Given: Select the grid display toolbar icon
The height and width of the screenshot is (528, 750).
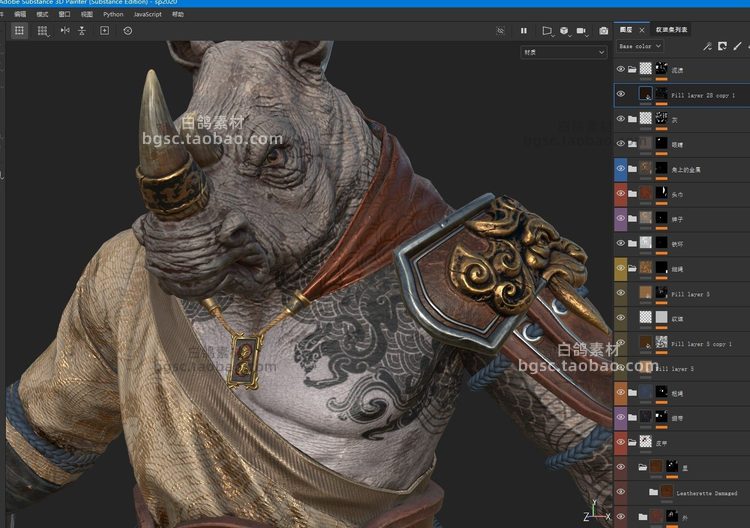Looking at the screenshot, I should [19, 31].
